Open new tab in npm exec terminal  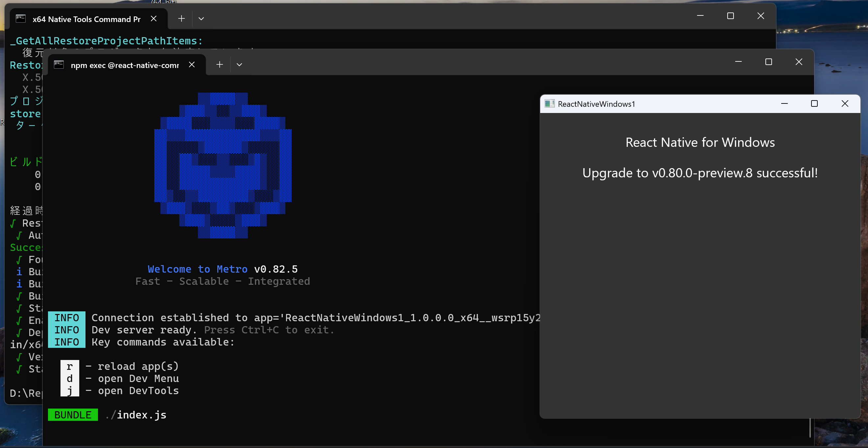pyautogui.click(x=220, y=65)
